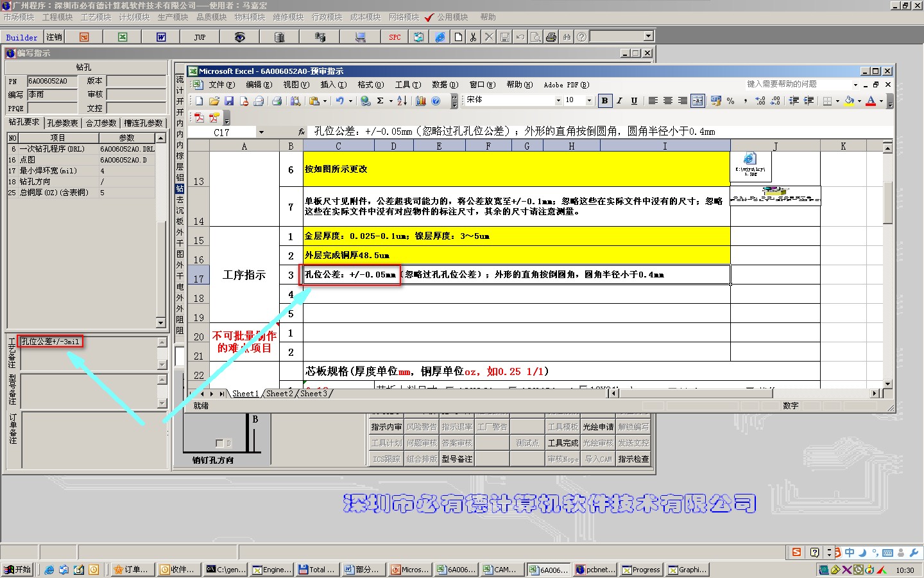Open the pcbnet taskbar item
The height and width of the screenshot is (578, 924).
click(x=596, y=570)
